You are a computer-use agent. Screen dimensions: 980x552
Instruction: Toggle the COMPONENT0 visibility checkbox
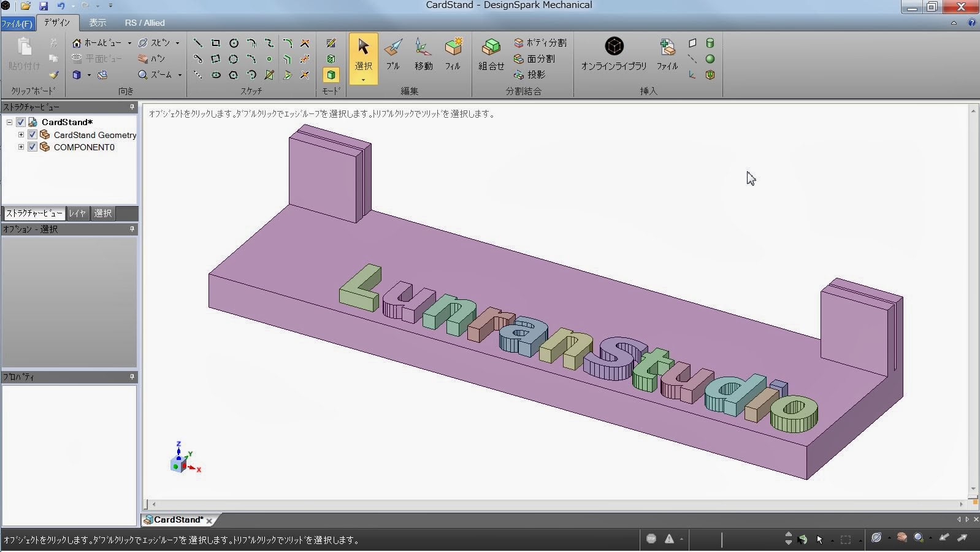pyautogui.click(x=33, y=147)
